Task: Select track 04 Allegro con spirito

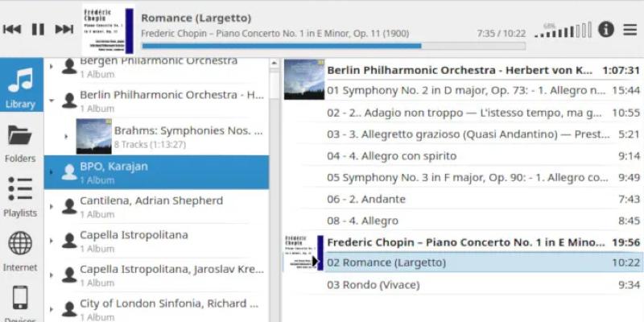Action: (391, 155)
